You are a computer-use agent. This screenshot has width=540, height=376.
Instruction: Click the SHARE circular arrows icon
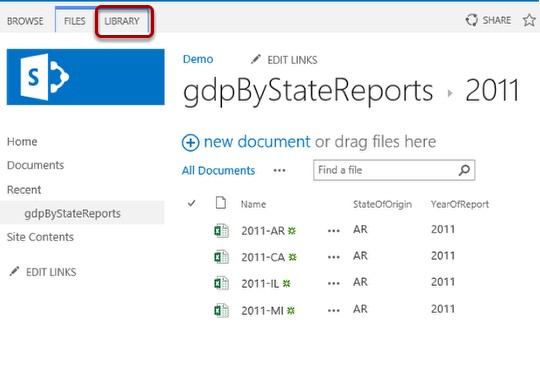[471, 20]
